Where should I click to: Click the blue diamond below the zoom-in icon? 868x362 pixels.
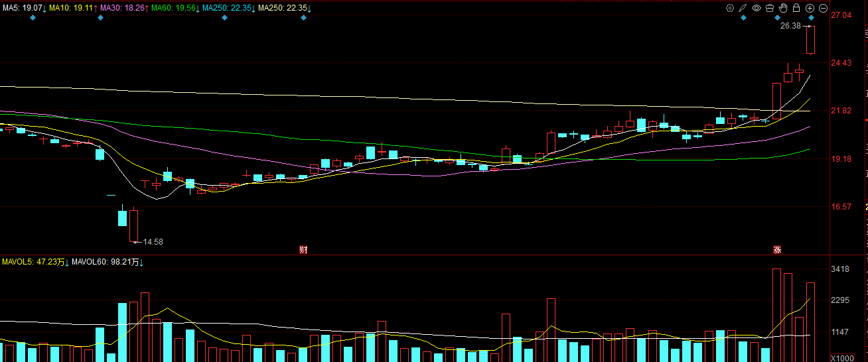point(811,17)
